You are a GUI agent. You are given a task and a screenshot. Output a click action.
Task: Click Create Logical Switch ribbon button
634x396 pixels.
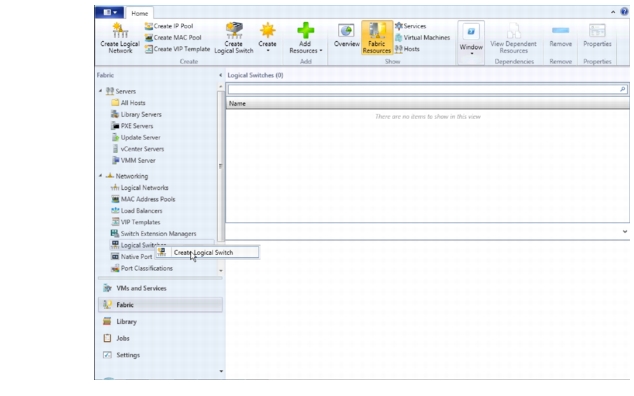click(x=234, y=38)
